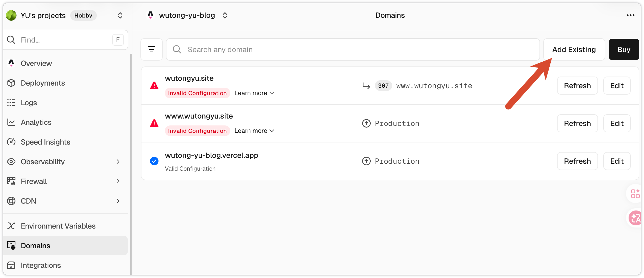Edit the www.wutongyu.site domain
The image size is (644, 278).
coord(617,123)
